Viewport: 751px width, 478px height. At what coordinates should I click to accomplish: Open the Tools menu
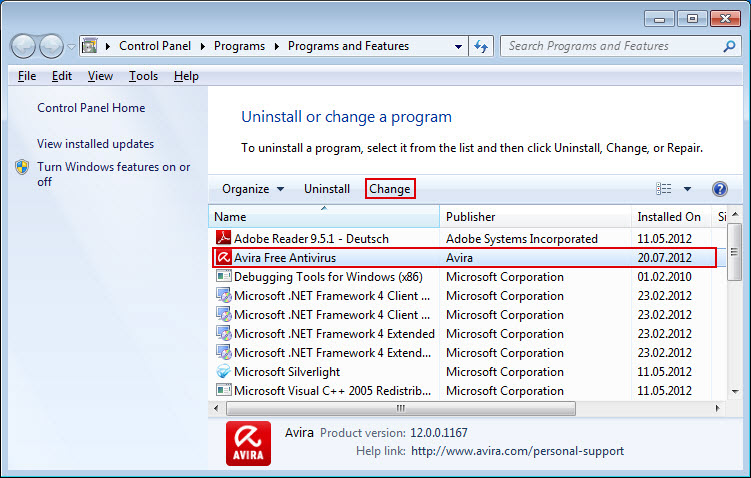point(143,76)
